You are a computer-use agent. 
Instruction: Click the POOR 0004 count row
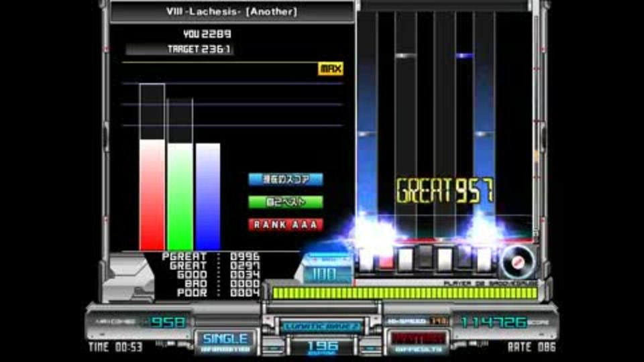click(x=218, y=293)
